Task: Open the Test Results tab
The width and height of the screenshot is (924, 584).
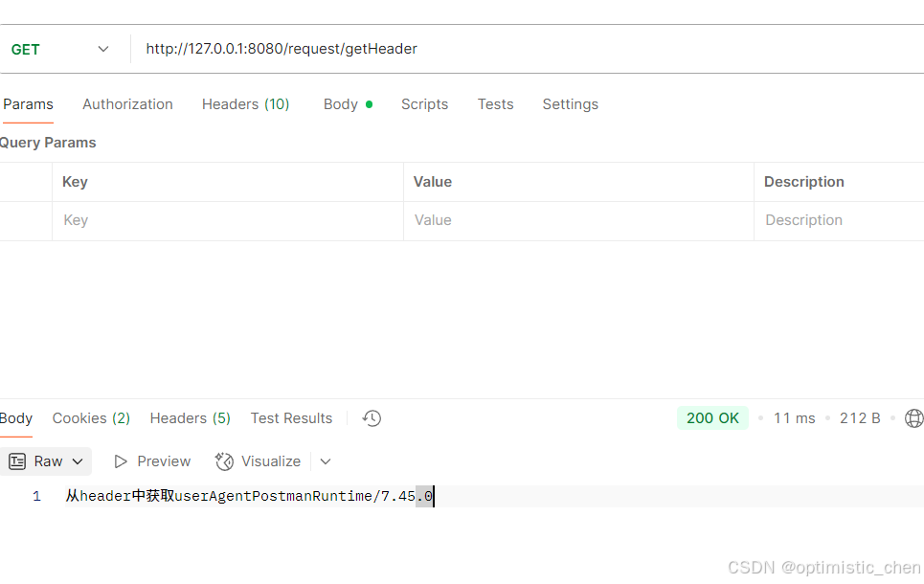Action: pos(292,418)
